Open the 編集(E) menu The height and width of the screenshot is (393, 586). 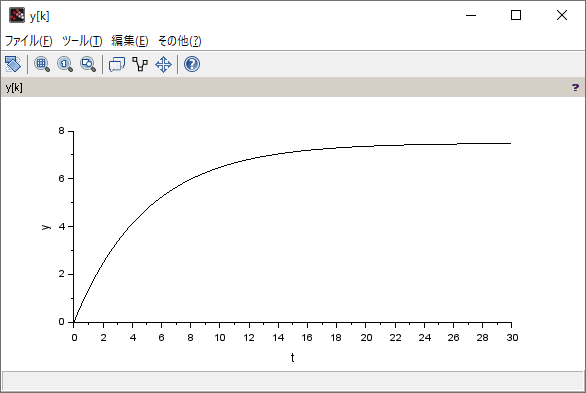pyautogui.click(x=130, y=41)
